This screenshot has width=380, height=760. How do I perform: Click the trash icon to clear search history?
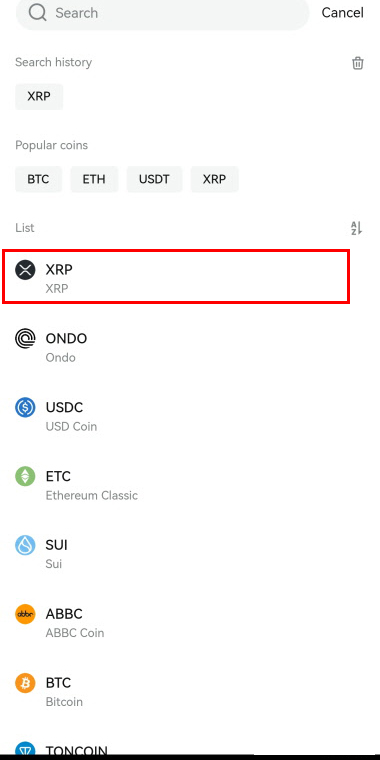click(357, 63)
